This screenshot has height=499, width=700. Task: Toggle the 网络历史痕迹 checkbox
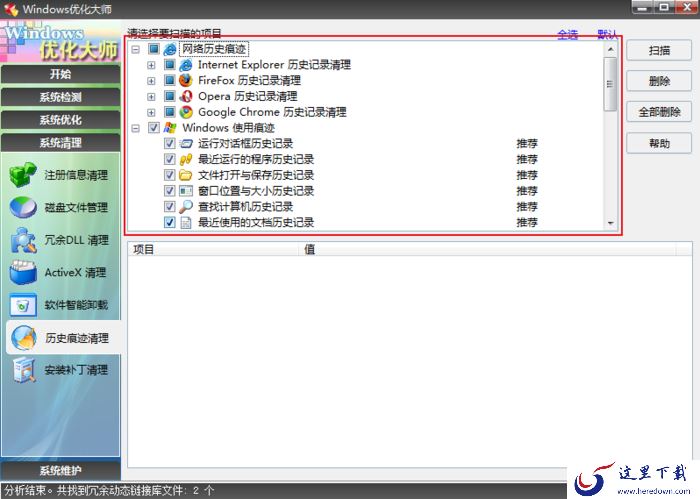tap(154, 49)
